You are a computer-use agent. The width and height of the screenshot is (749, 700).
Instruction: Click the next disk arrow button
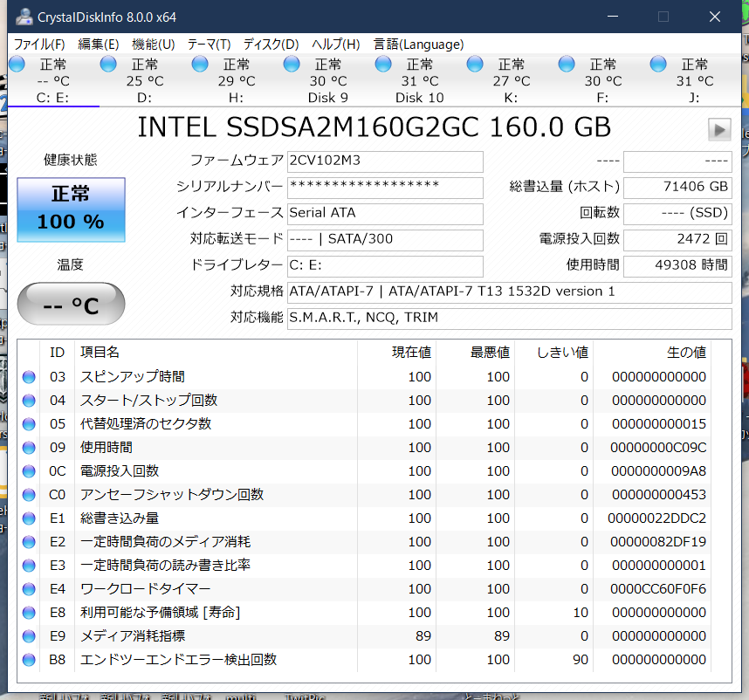click(x=718, y=129)
